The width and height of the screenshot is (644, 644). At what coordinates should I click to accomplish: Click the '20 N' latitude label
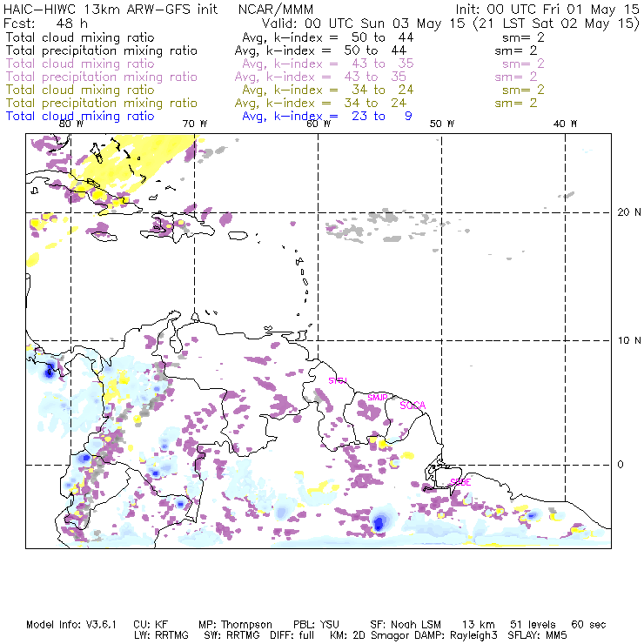(629, 212)
